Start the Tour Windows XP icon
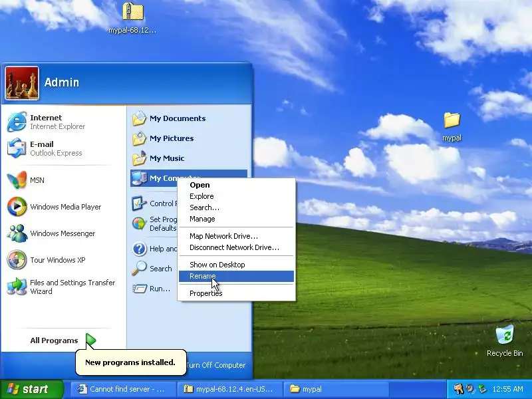 [17, 260]
